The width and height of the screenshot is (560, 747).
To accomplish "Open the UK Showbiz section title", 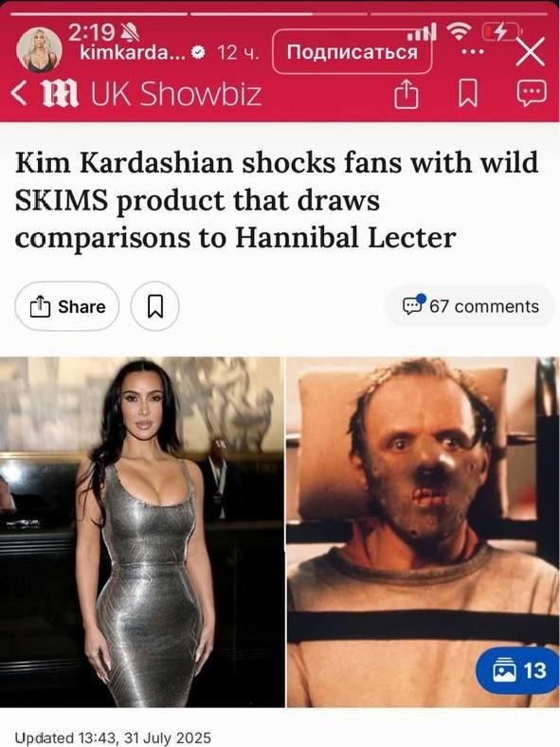I will [176, 93].
